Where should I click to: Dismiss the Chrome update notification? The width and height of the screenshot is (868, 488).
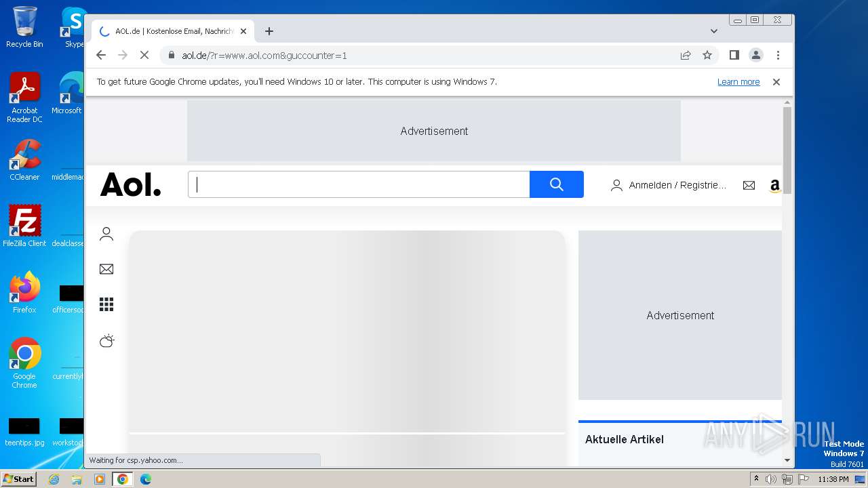[776, 82]
